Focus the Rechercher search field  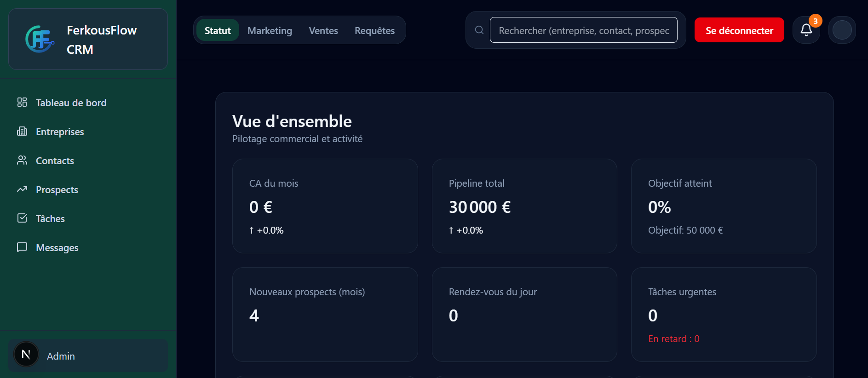pos(583,29)
